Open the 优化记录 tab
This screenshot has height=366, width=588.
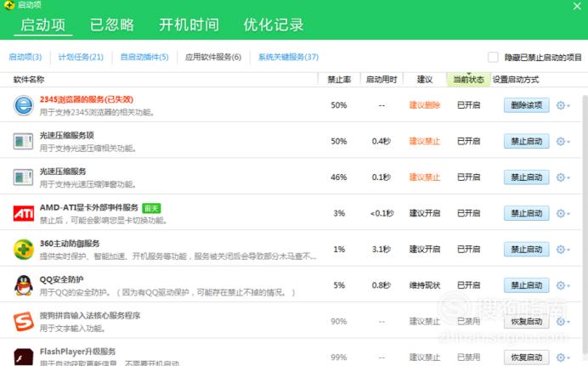pos(274,25)
